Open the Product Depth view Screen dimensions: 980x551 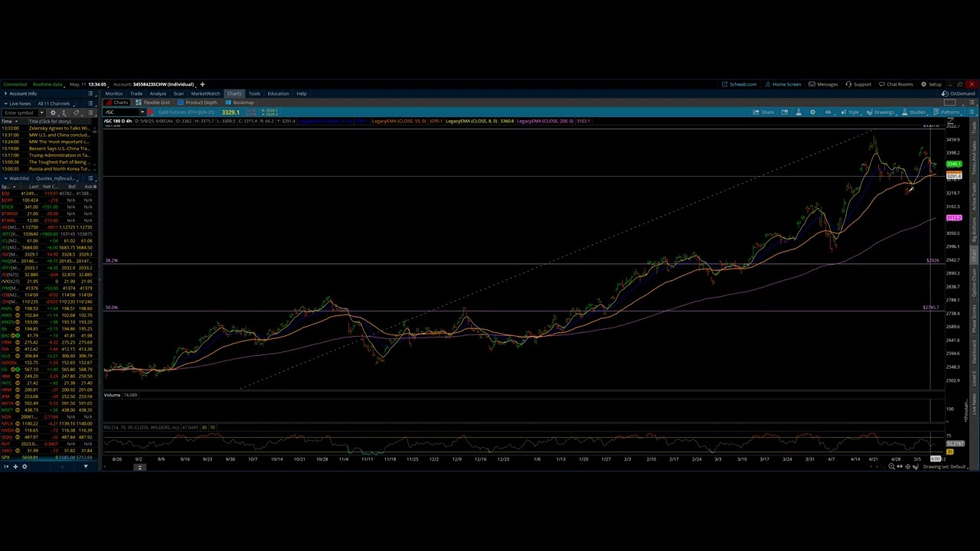(198, 103)
